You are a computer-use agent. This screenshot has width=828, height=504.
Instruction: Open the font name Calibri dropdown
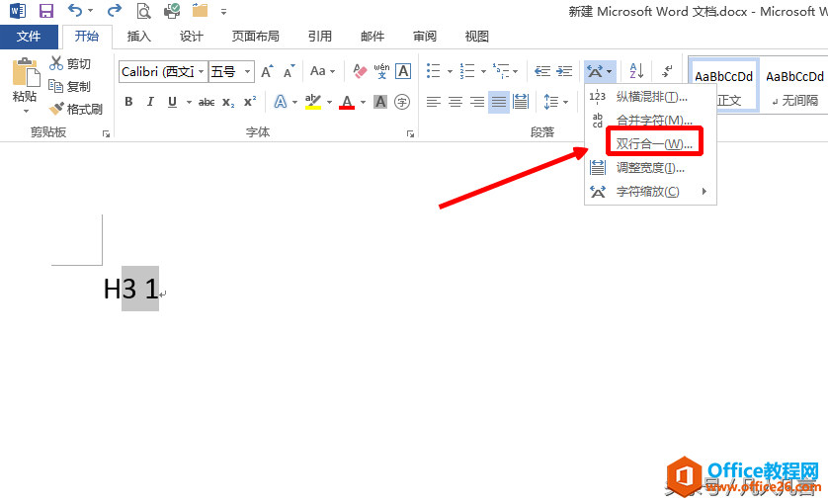pyautogui.click(x=201, y=71)
